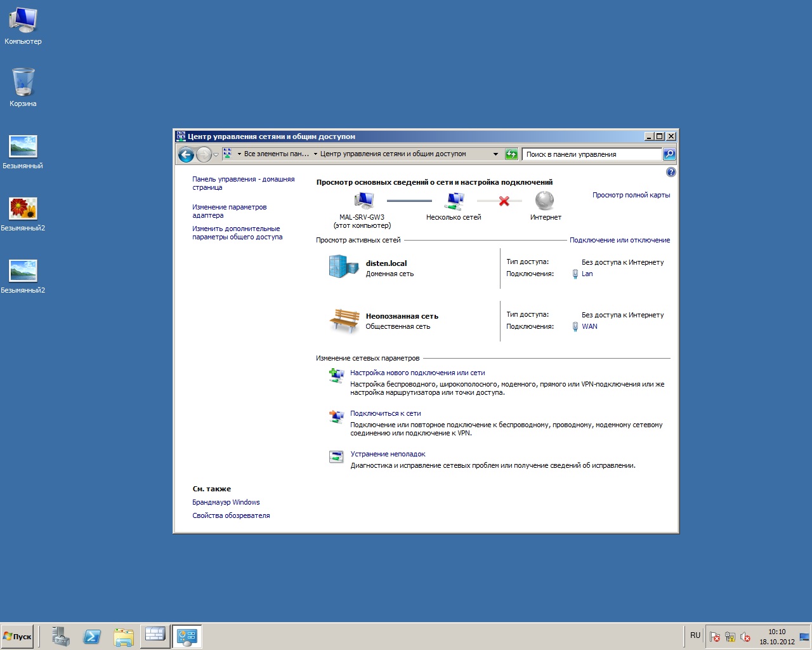Click the park bench unidentified network icon
The height and width of the screenshot is (650, 812).
tap(344, 321)
